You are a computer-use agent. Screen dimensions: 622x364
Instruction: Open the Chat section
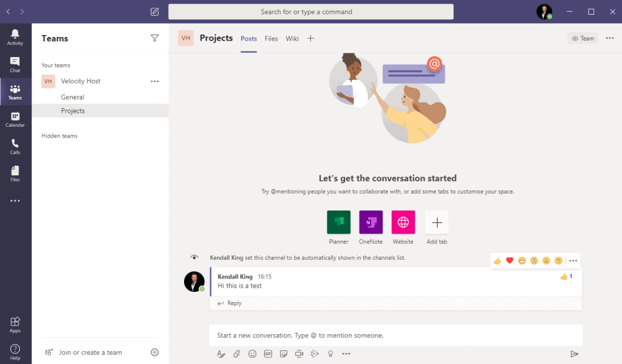[x=15, y=64]
